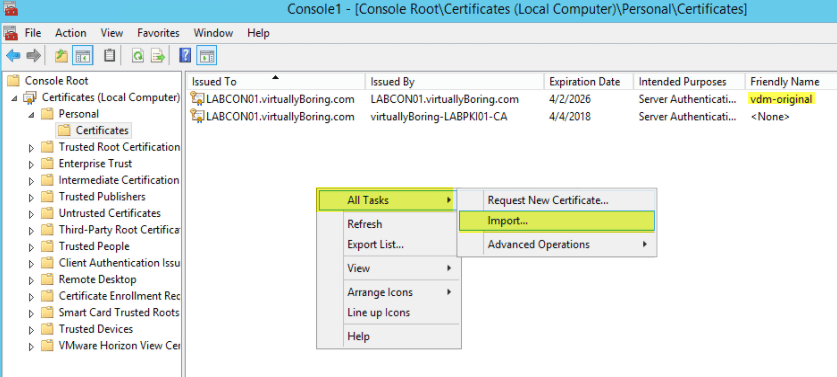Choose Request New Certificate... option

coord(556,200)
